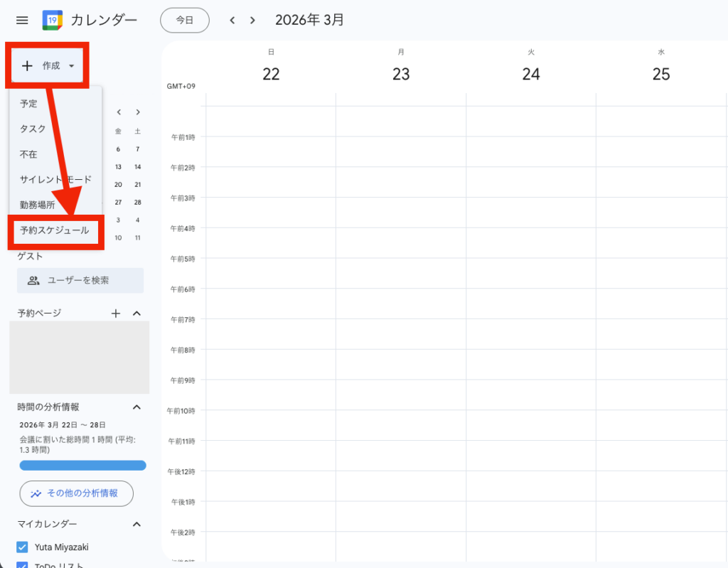Go to previous week with top arrow
The width and height of the screenshot is (728, 568).
232,21
